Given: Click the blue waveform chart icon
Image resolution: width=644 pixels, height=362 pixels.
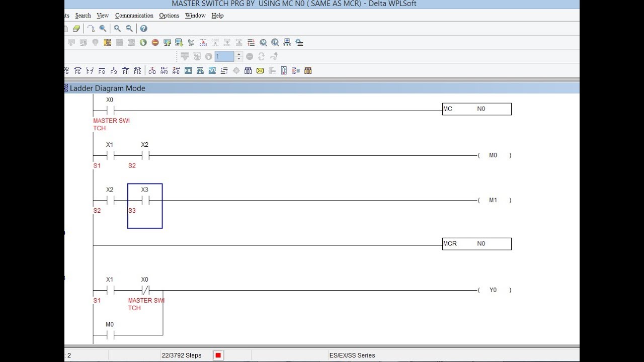Looking at the screenshot, I should pyautogui.click(x=212, y=71).
